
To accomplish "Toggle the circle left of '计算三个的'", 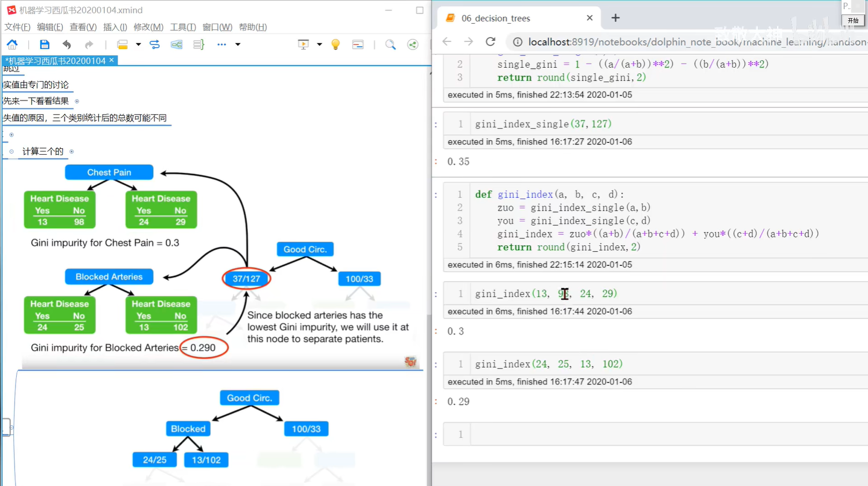I will 11,151.
